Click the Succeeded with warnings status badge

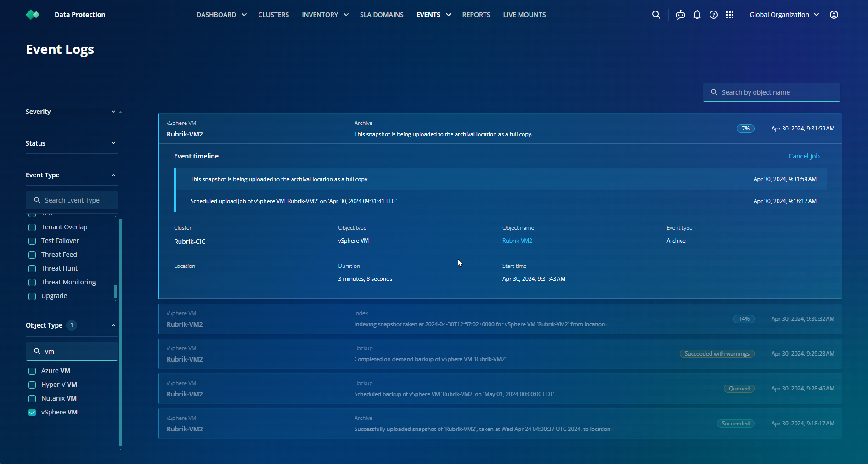tap(717, 354)
